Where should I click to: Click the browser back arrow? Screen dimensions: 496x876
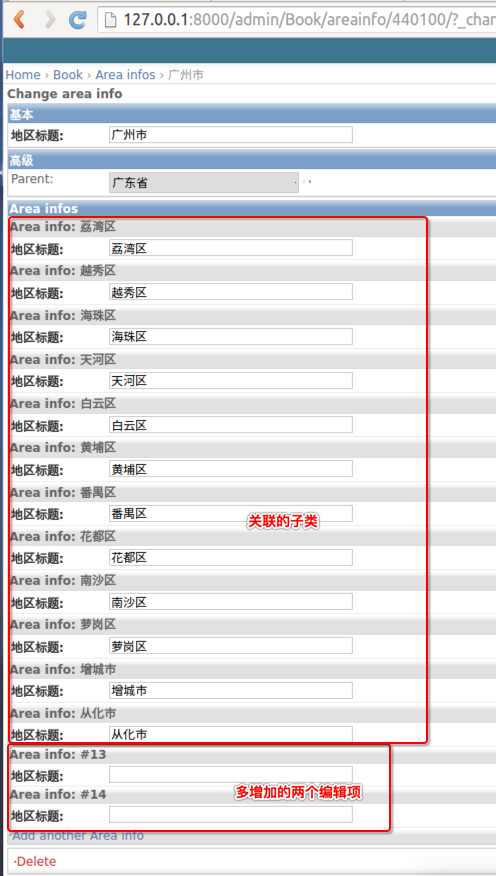click(x=20, y=19)
